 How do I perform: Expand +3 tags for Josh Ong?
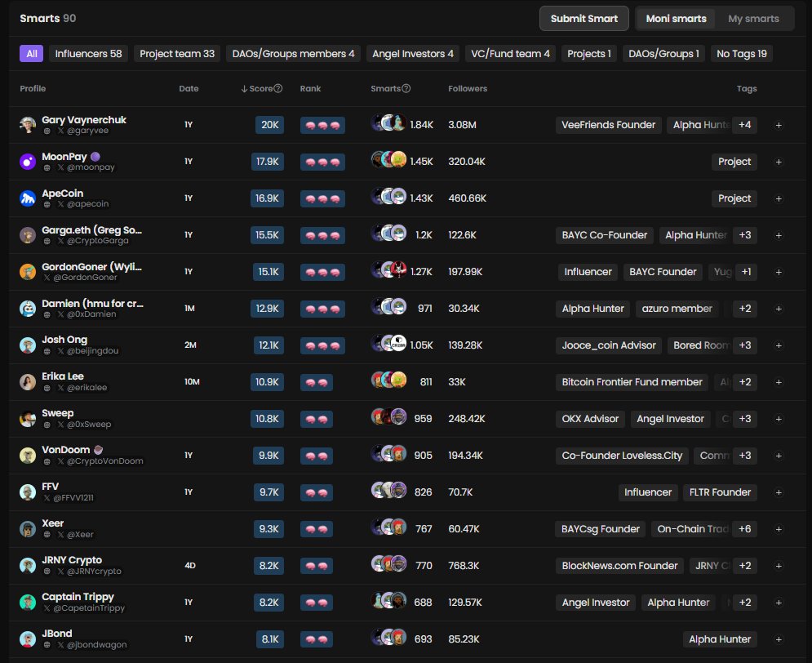(745, 345)
